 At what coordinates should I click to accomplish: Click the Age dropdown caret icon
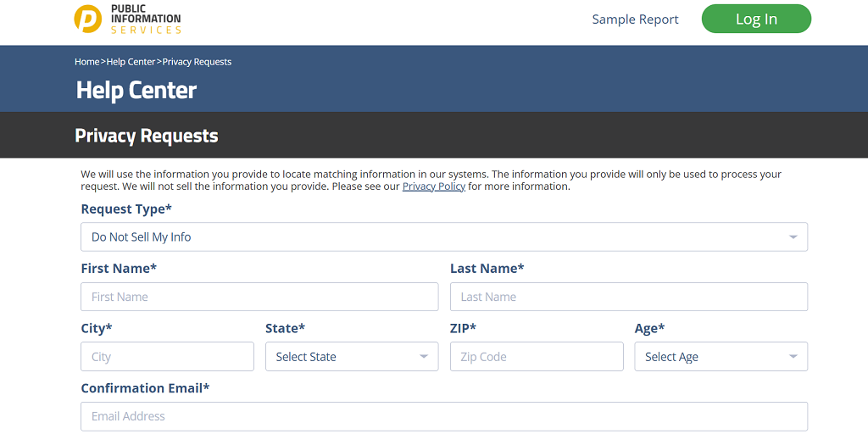[x=793, y=357]
